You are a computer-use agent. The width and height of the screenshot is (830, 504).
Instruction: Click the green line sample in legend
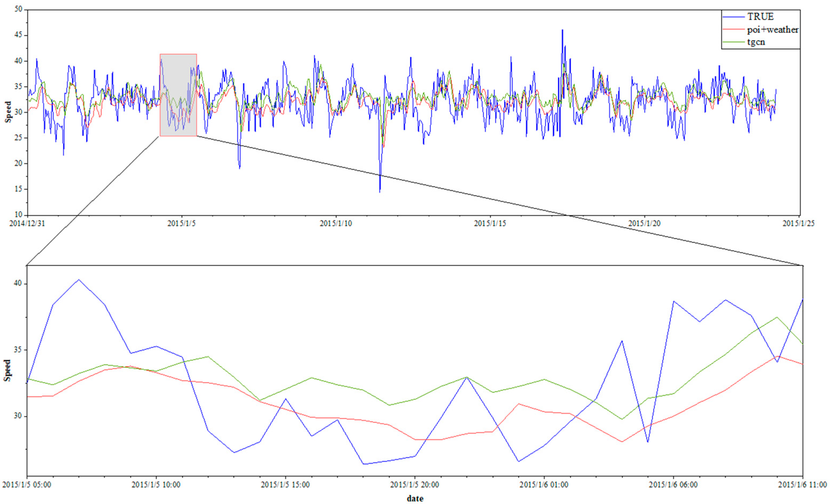coord(734,42)
